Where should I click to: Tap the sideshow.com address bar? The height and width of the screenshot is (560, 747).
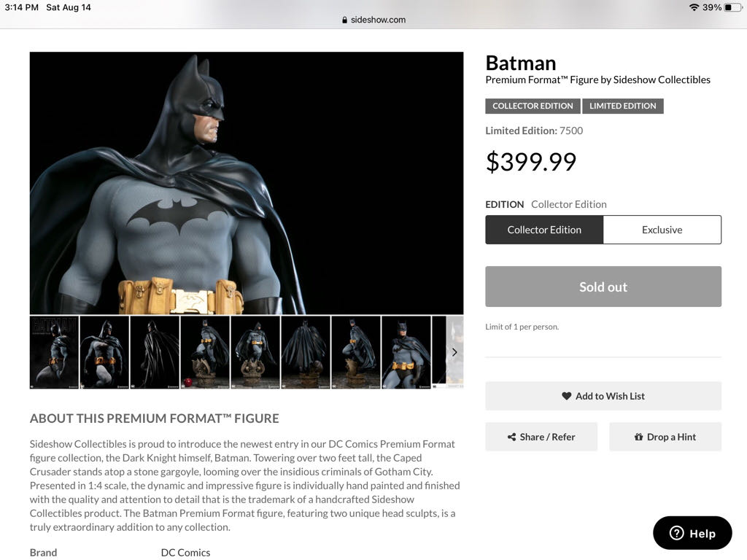pyautogui.click(x=373, y=20)
